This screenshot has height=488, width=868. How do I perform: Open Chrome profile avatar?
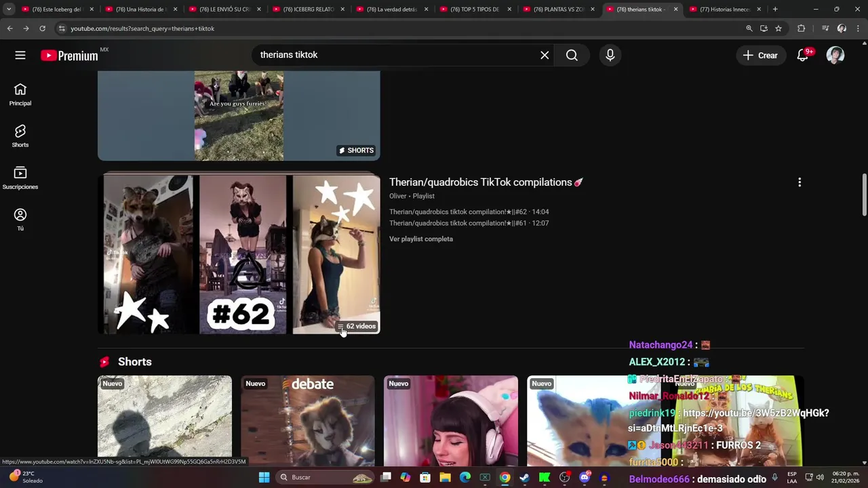842,28
